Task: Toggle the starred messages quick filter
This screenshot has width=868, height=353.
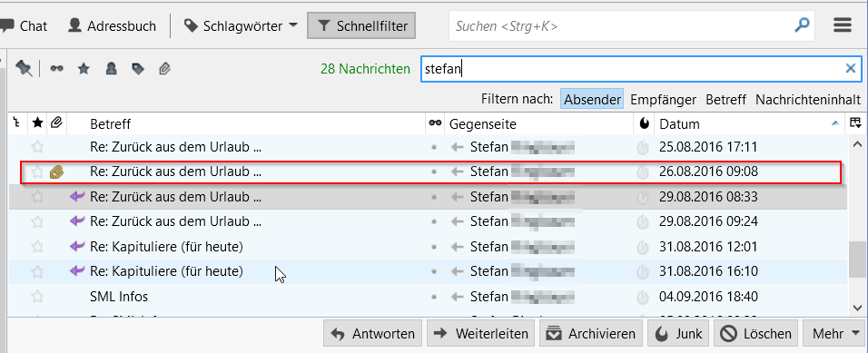Action: point(84,69)
